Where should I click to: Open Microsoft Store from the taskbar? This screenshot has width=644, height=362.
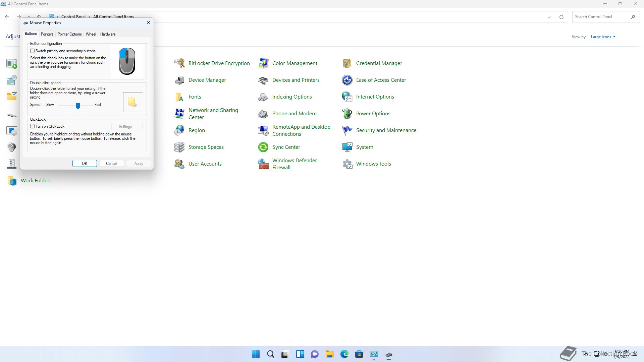359,354
